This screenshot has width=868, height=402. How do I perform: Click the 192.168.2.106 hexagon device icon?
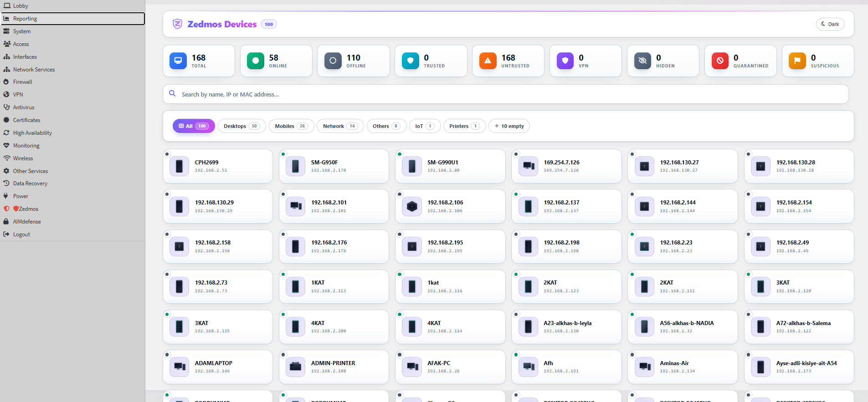click(x=412, y=206)
